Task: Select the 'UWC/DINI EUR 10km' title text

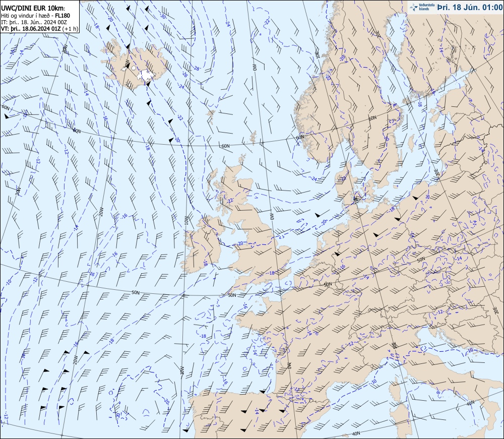Action: pyautogui.click(x=32, y=9)
